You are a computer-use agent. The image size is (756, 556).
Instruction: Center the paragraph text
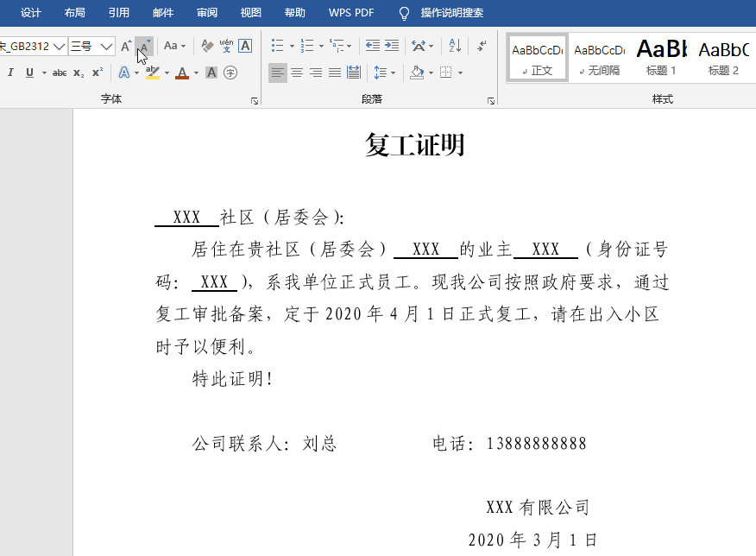click(x=297, y=73)
